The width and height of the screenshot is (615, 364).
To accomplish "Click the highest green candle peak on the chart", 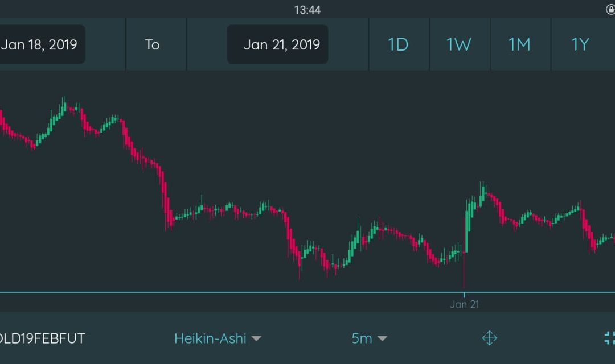I will (64, 104).
